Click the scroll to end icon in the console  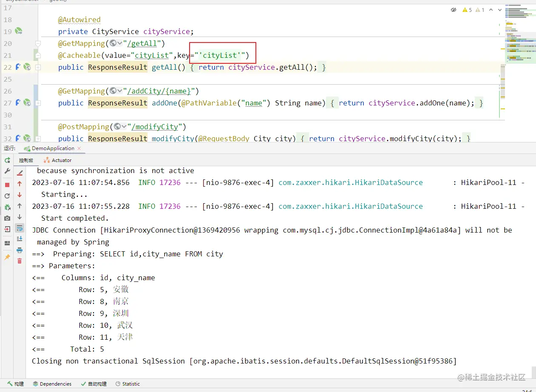click(20, 239)
